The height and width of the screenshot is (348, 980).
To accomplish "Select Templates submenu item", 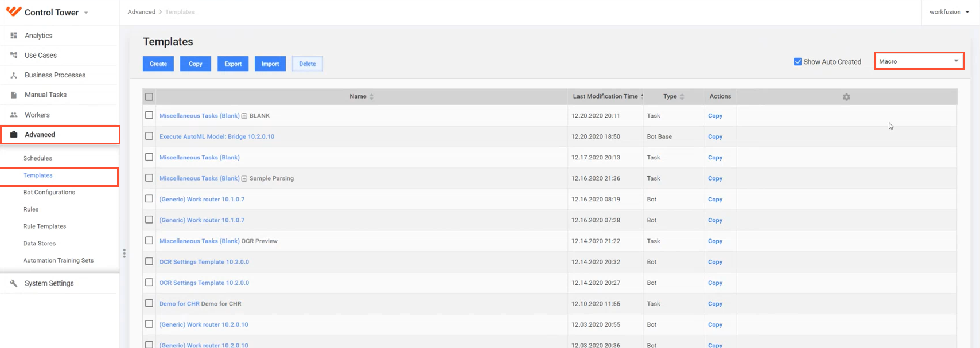I will [38, 175].
